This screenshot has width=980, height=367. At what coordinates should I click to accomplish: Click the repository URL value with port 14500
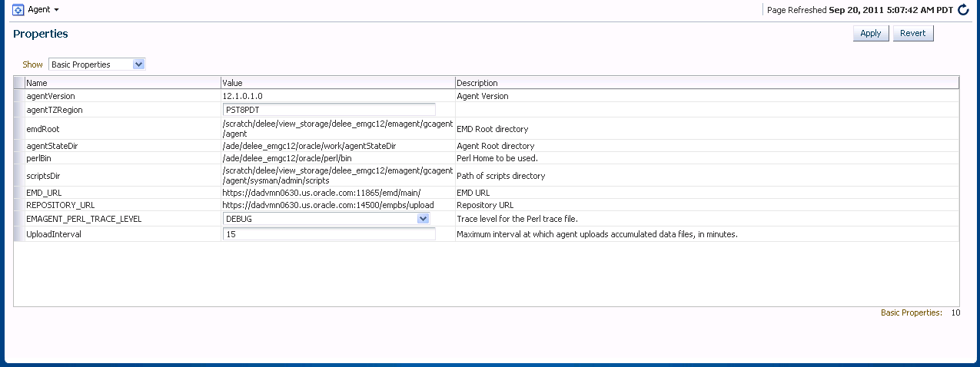point(328,205)
